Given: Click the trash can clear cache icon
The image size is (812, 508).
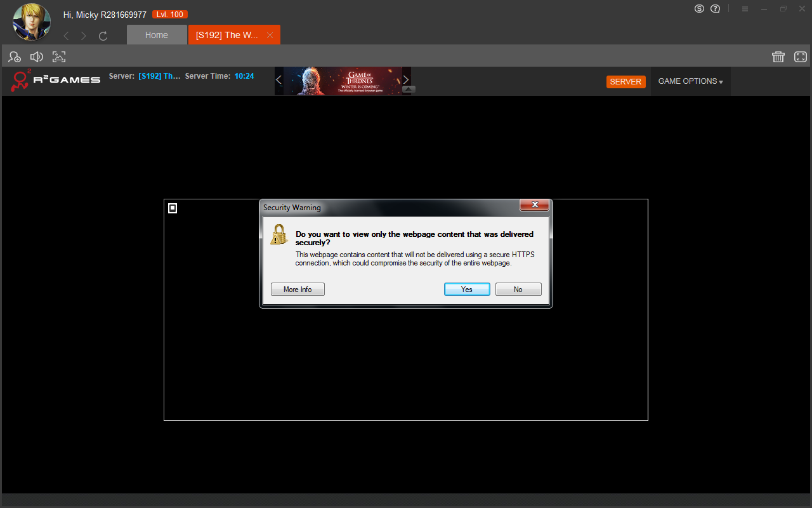Looking at the screenshot, I should [778, 57].
